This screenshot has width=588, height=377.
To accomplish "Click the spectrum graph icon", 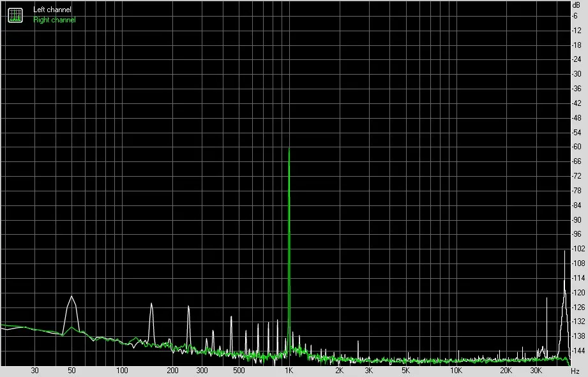I will pyautogui.click(x=15, y=15).
